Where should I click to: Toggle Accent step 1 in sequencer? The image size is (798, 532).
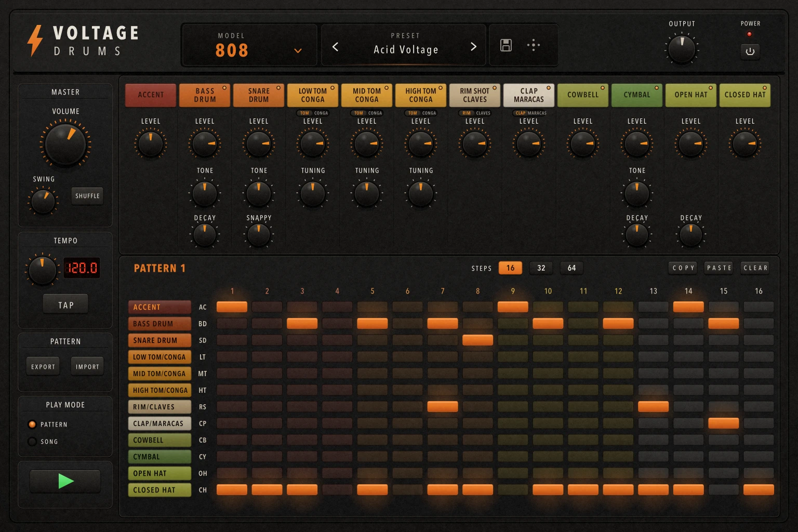[232, 307]
